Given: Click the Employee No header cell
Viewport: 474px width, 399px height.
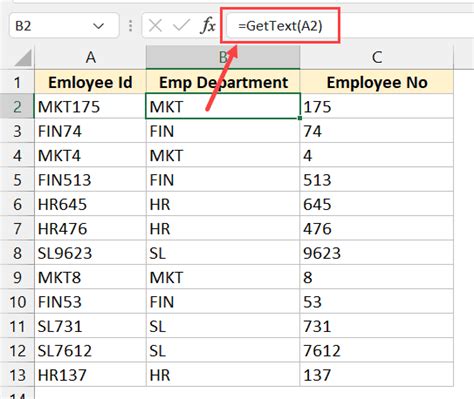Looking at the screenshot, I should pos(377,82).
